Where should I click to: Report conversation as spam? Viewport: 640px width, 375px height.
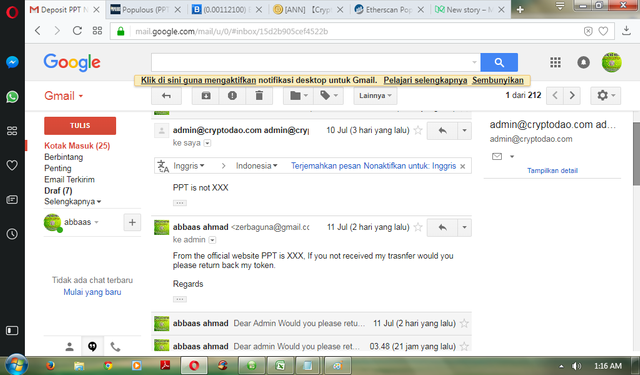(232, 96)
